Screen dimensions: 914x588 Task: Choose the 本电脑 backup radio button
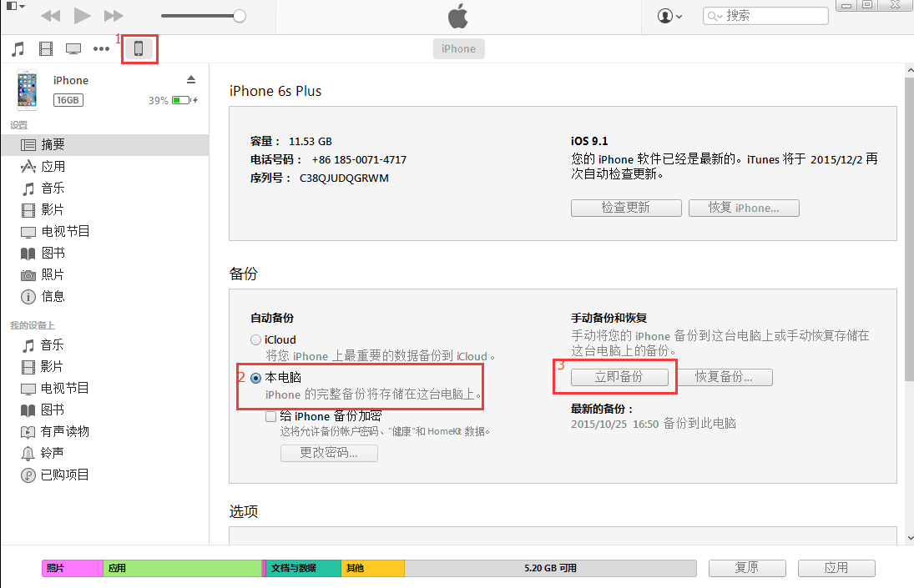click(x=256, y=379)
